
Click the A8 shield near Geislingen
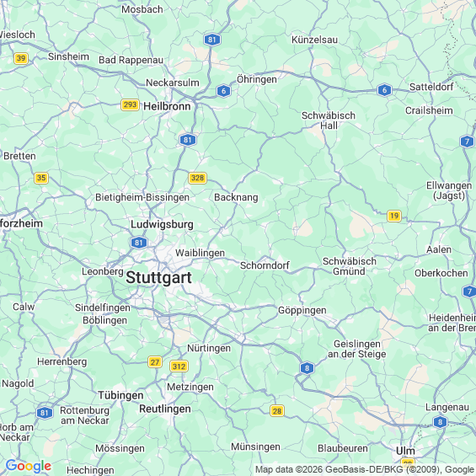coord(307,368)
